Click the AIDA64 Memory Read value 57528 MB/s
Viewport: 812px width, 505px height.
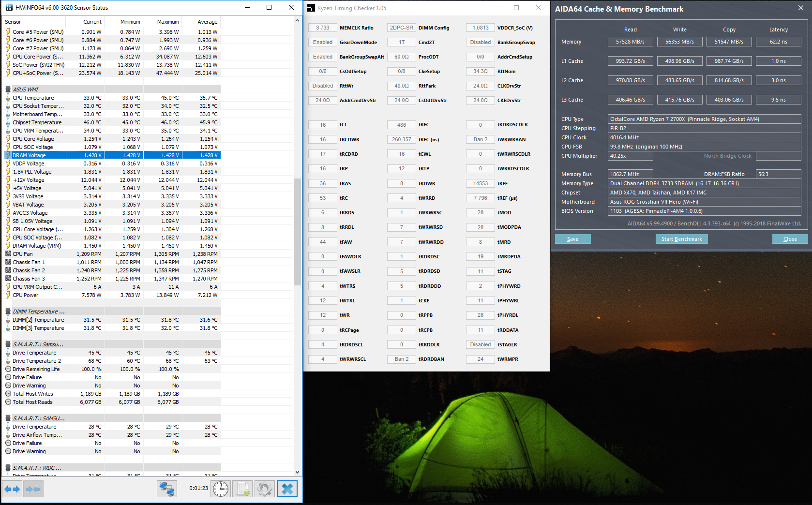(630, 42)
